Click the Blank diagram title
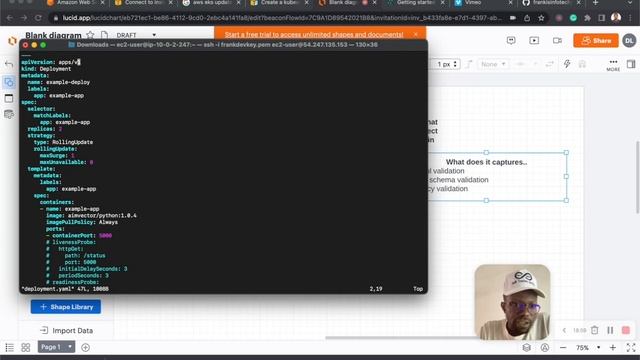 [x=53, y=36]
